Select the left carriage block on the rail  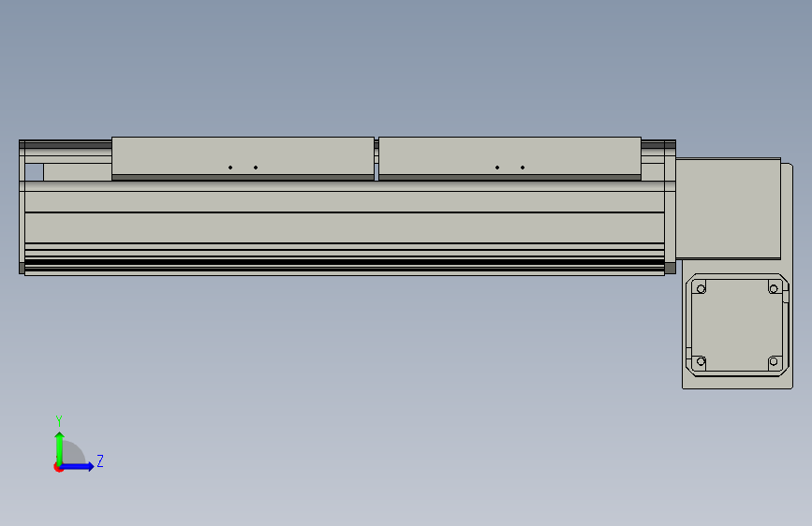[x=243, y=158]
